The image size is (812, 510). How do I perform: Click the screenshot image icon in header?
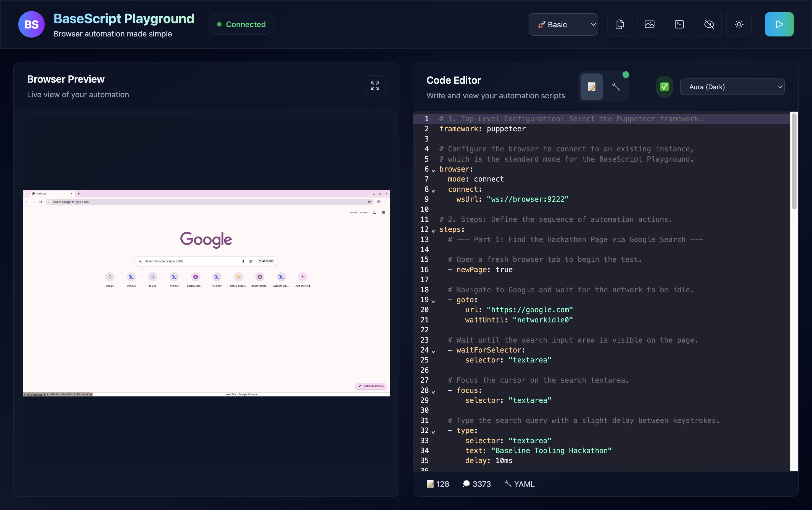pos(649,24)
